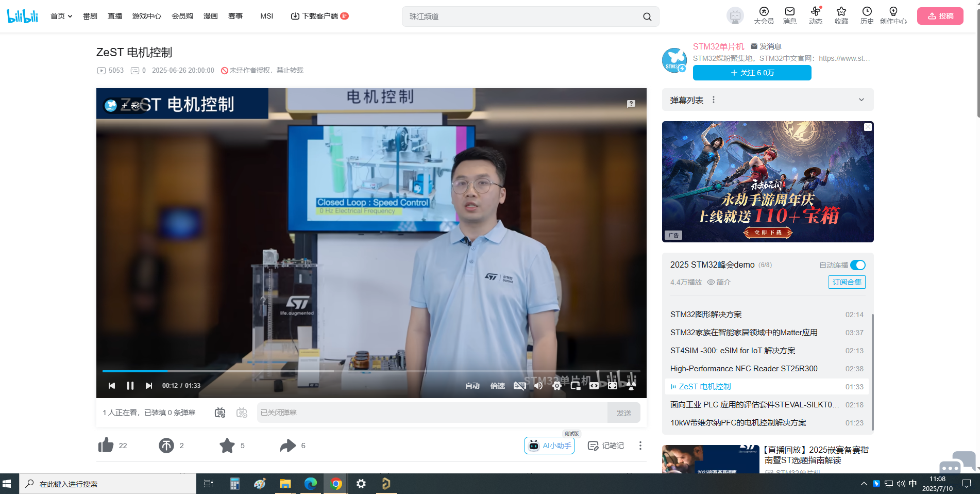Close the 永劫手游 advertisement
The width and height of the screenshot is (980, 494).
[868, 127]
